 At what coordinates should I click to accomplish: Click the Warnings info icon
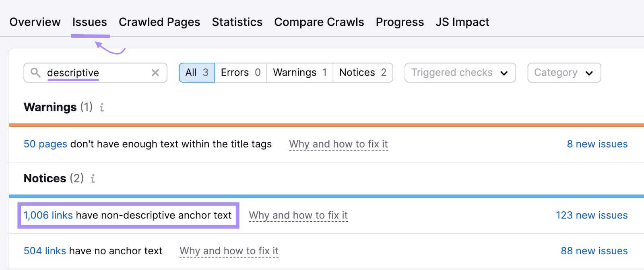102,107
